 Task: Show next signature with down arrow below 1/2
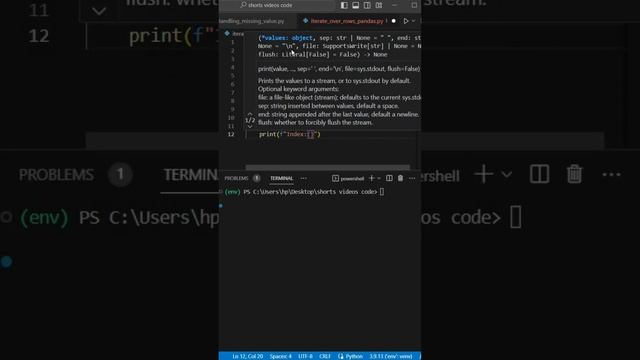[x=250, y=127]
